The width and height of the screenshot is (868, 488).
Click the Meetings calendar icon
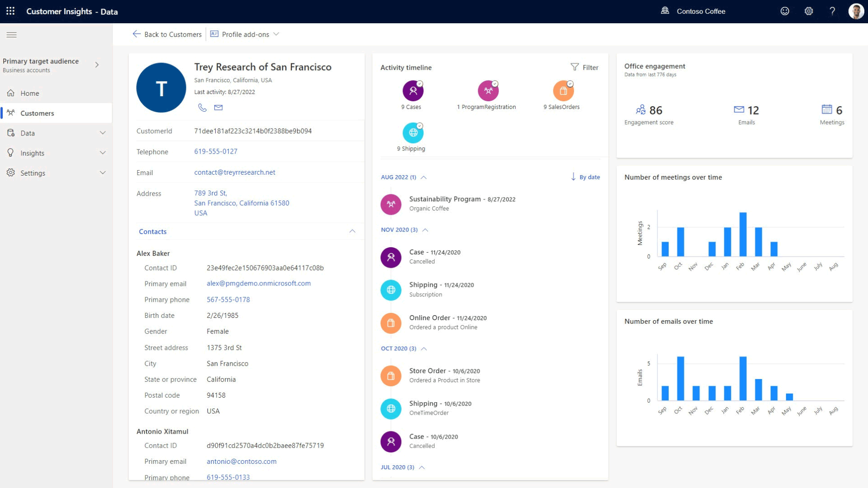tap(827, 109)
